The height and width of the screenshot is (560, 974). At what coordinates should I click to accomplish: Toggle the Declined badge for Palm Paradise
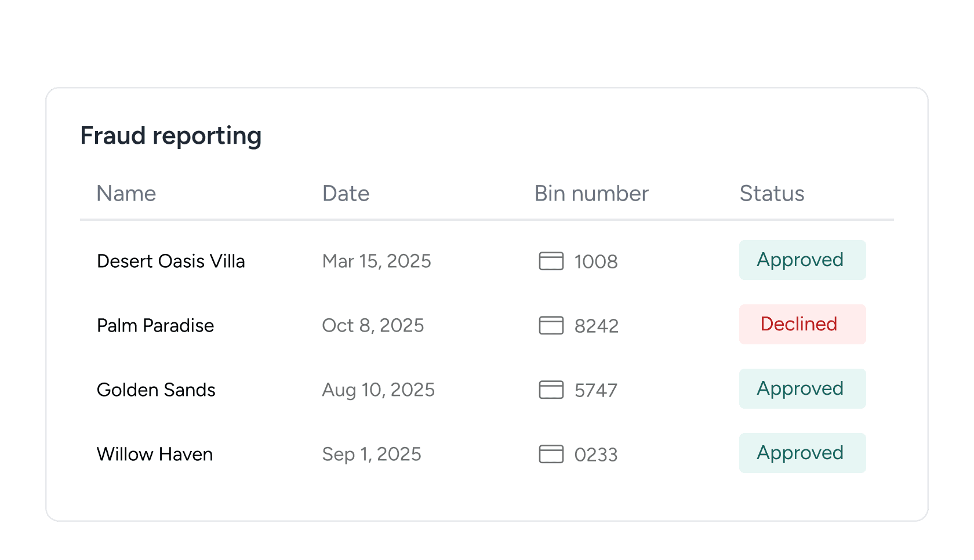click(802, 324)
